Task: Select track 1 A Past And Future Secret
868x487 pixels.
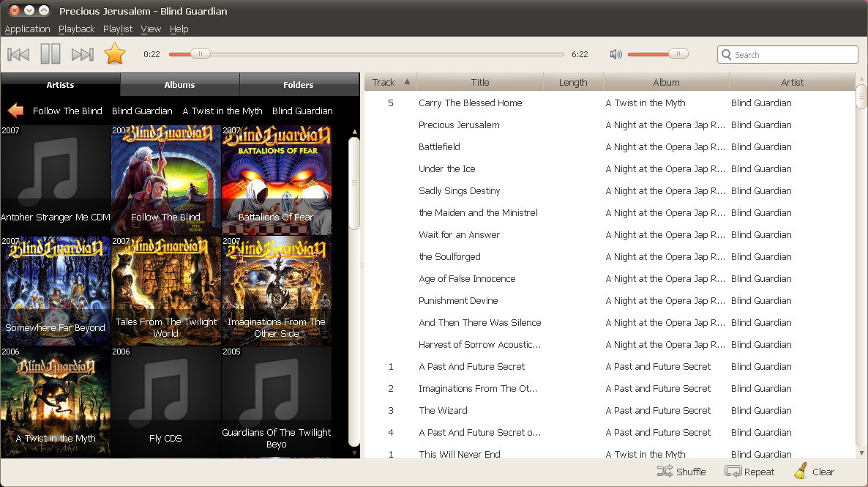Action: (x=610, y=367)
